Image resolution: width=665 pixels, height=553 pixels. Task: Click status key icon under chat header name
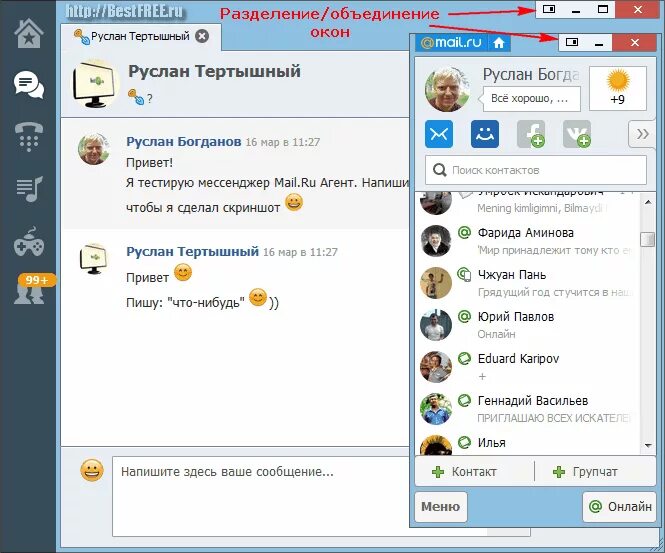(x=136, y=97)
